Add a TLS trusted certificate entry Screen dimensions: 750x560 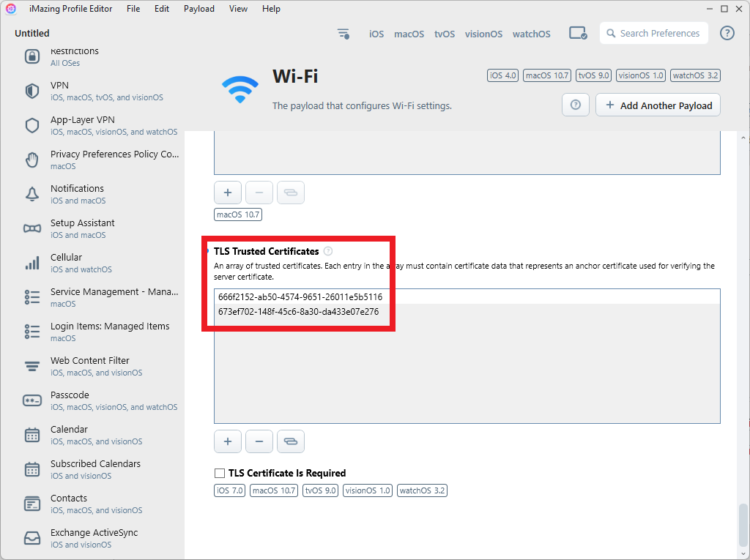click(x=228, y=441)
